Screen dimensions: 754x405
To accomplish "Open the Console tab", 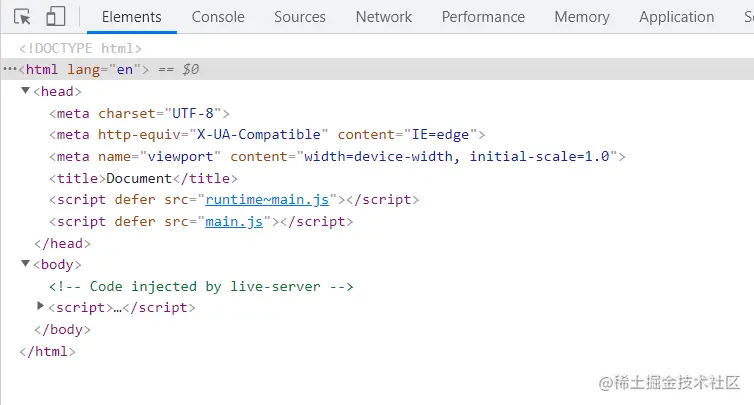I will pos(218,17).
